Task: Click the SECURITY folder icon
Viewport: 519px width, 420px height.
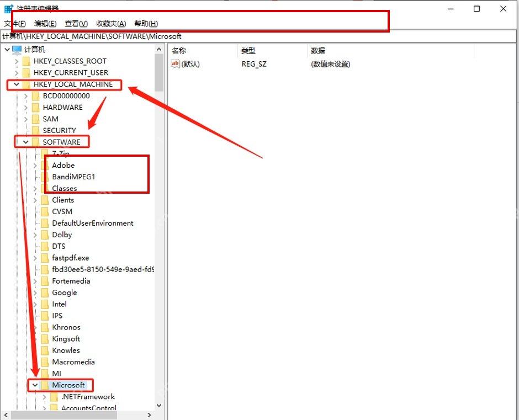Action: pyautogui.click(x=35, y=130)
